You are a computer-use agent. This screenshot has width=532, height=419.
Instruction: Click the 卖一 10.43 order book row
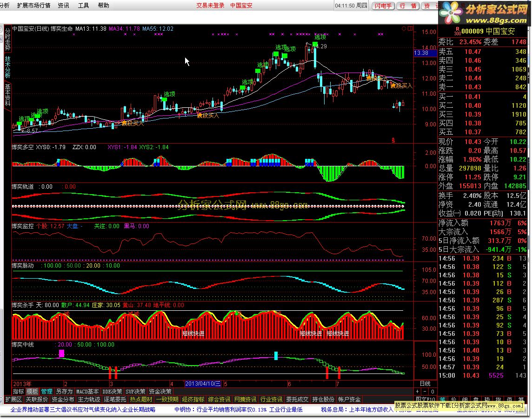click(482, 87)
